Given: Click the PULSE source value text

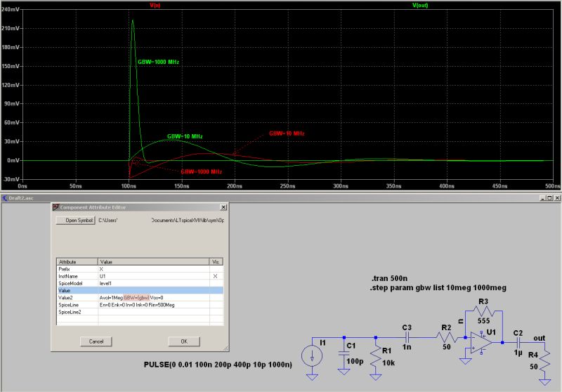Looking at the screenshot, I should tap(218, 365).
